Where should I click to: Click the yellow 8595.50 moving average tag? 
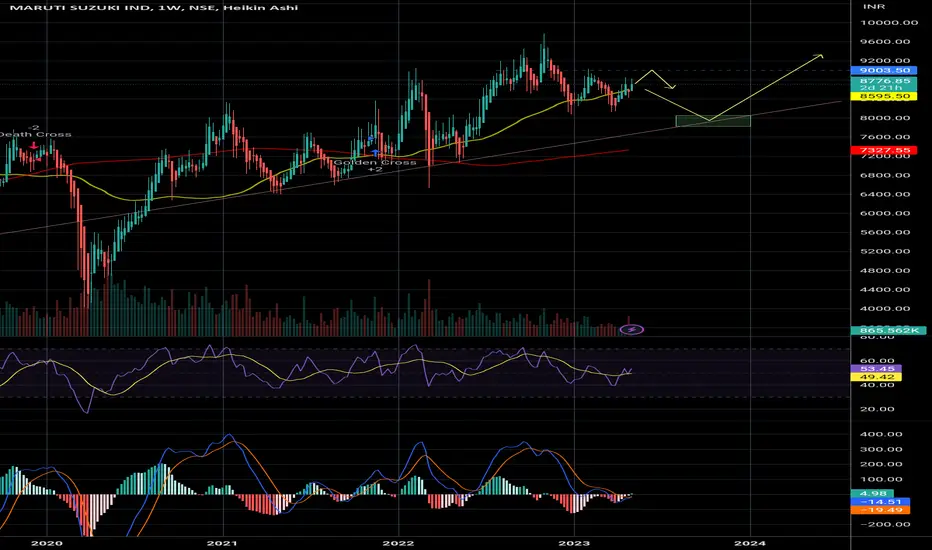pyautogui.click(x=884, y=96)
